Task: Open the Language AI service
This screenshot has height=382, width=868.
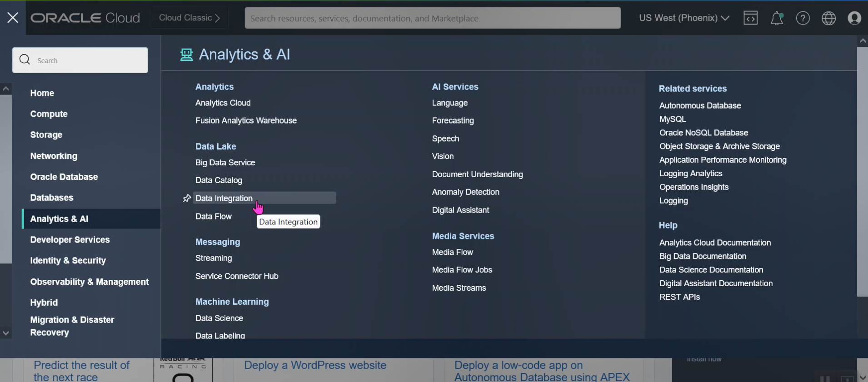Action: [x=450, y=103]
